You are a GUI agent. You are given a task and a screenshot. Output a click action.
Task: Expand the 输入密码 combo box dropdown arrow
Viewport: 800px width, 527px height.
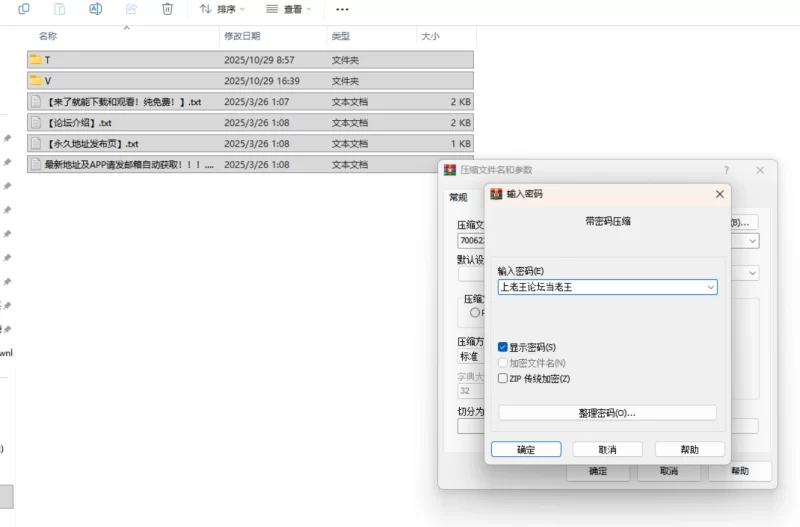[x=710, y=287]
